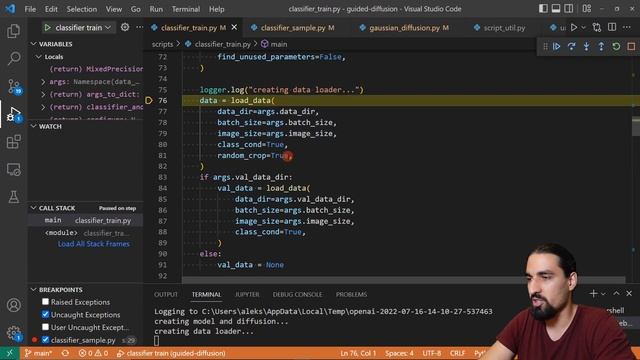640x360 pixels.
Task: Collapse the WATCH section
Action: point(33,126)
